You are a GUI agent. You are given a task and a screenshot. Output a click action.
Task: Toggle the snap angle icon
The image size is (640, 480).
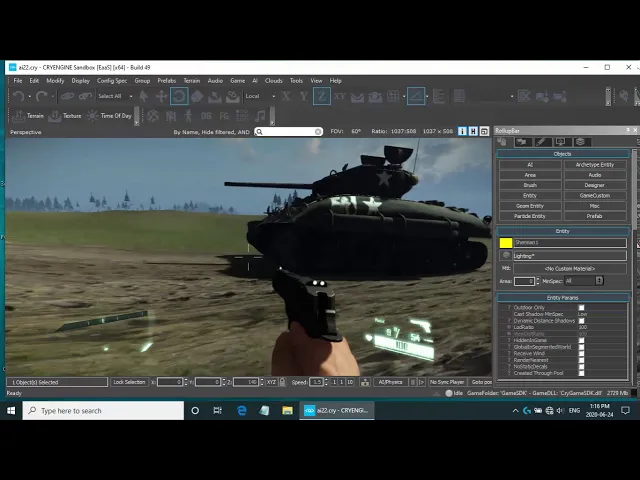click(x=416, y=96)
